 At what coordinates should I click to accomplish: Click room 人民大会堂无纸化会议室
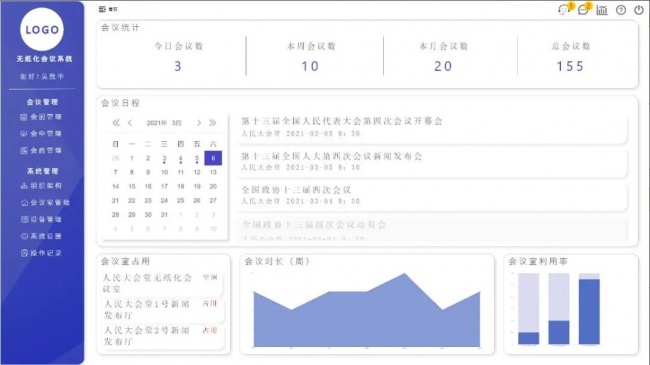162,283
